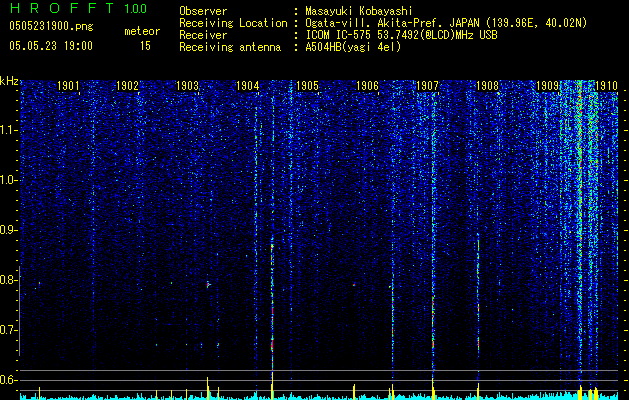The height and width of the screenshot is (400, 629).
Task: Click the meteor count label
Action: pos(142,31)
